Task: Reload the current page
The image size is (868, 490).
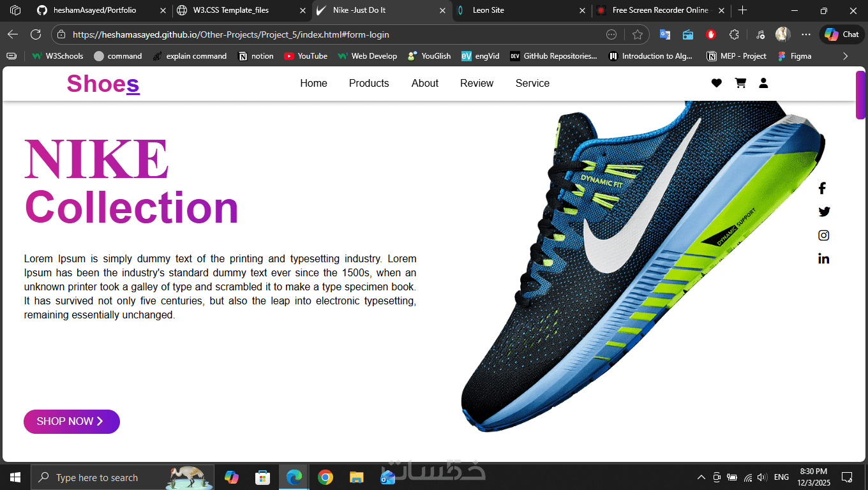Action: [36, 34]
